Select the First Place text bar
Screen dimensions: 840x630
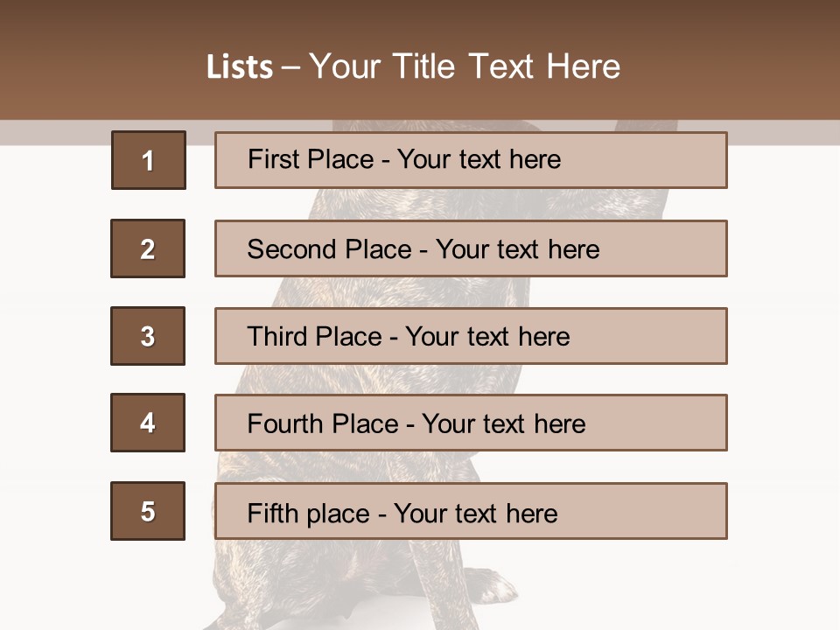(x=471, y=160)
